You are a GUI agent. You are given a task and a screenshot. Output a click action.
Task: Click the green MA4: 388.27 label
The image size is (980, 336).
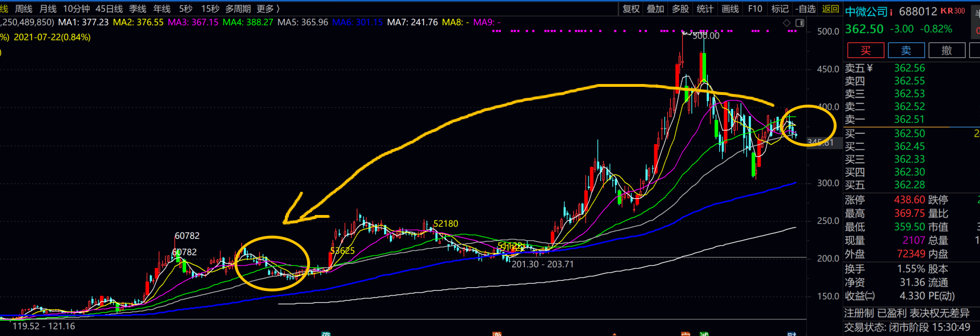[x=248, y=22]
